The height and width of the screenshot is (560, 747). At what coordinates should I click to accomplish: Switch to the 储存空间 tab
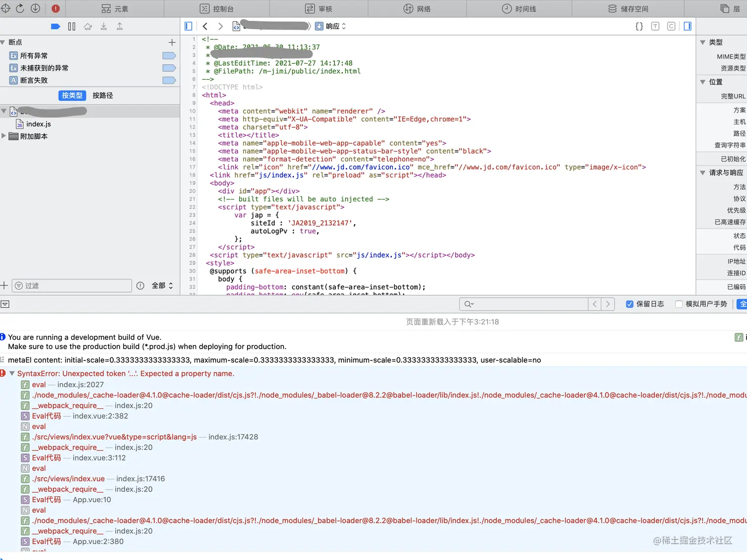[628, 8]
